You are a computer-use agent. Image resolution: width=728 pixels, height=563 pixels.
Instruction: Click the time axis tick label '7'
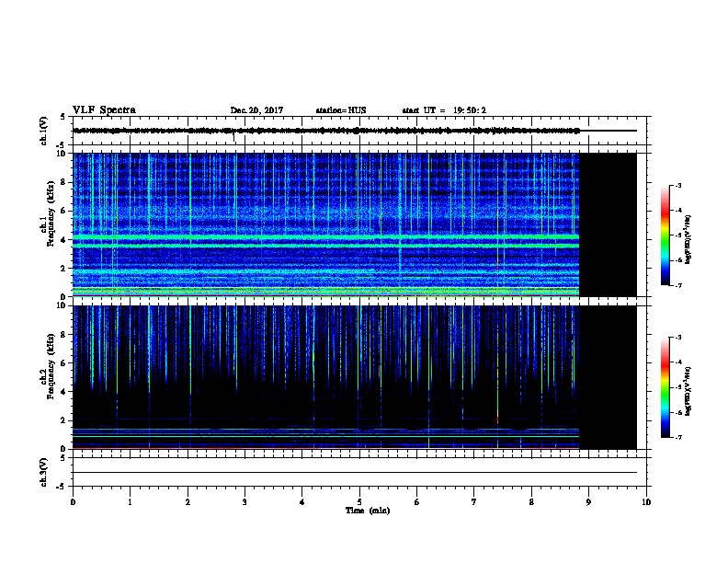coord(474,502)
